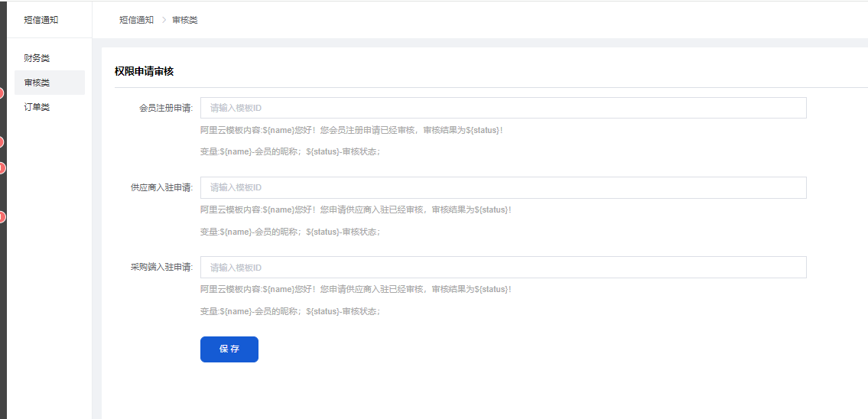Screen dimensions: 868x419
Task: Select 审核类 in the left sidebar
Action: [x=37, y=83]
